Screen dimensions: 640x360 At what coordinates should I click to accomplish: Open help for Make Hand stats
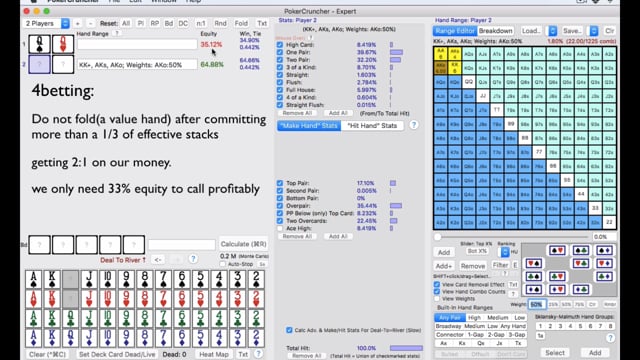413,125
